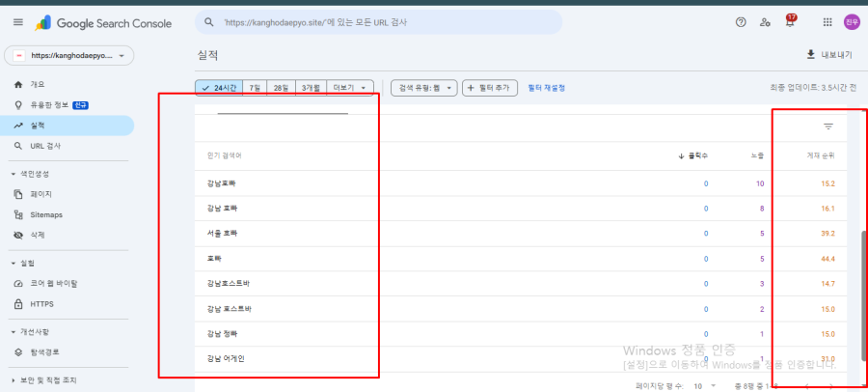Open the account profile avatar
Viewport: 868px width, 392px height.
851,22
